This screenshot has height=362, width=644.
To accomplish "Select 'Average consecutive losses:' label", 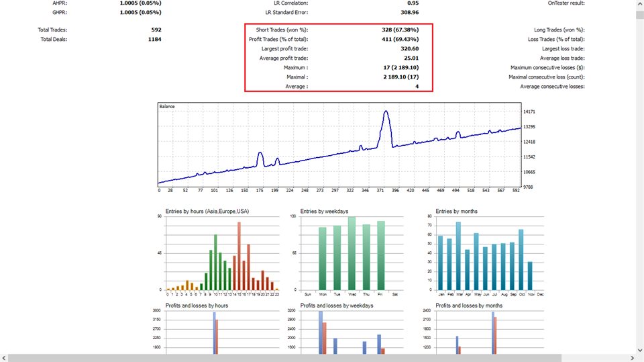I will click(x=552, y=87).
